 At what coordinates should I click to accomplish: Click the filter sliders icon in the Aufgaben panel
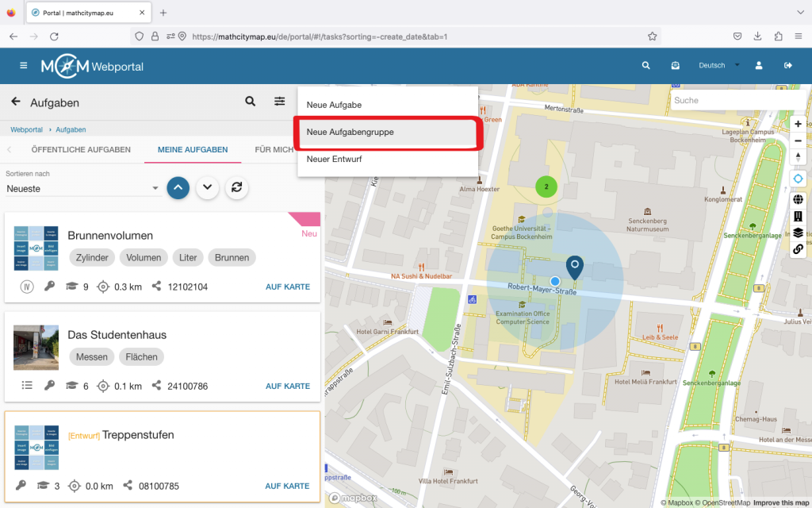tap(280, 102)
